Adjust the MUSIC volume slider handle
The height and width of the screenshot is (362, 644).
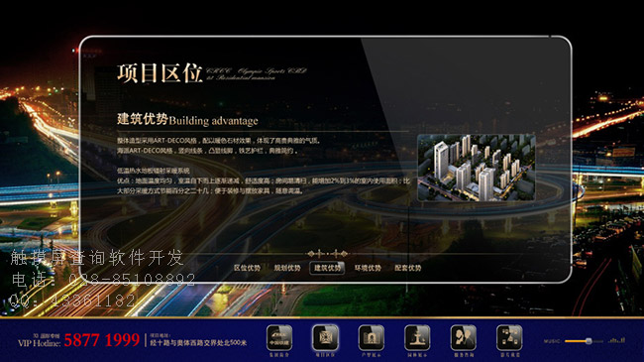pos(589,341)
